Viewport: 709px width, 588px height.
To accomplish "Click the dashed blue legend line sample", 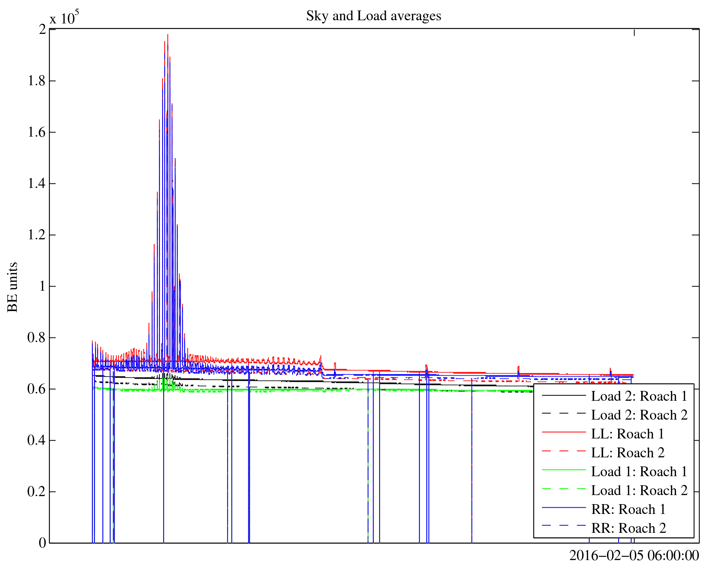I will [x=564, y=525].
